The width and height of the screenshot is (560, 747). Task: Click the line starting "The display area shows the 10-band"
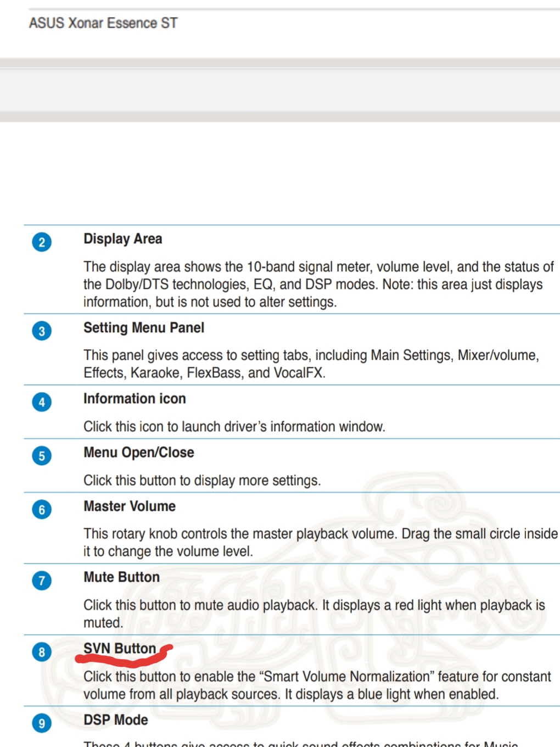318,267
